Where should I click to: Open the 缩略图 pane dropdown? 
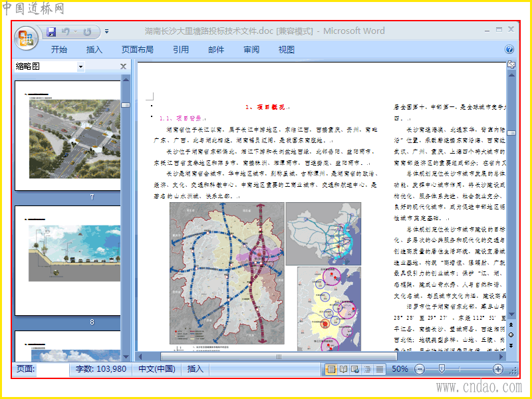80,66
